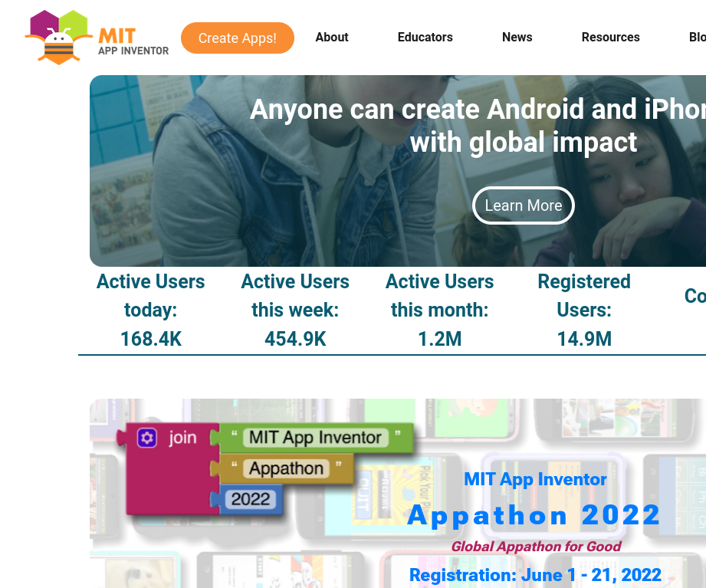Click the Active Users this month label

tap(440, 296)
